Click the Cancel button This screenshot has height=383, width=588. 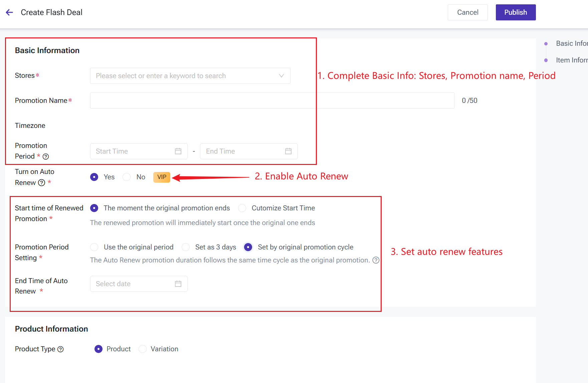click(467, 12)
